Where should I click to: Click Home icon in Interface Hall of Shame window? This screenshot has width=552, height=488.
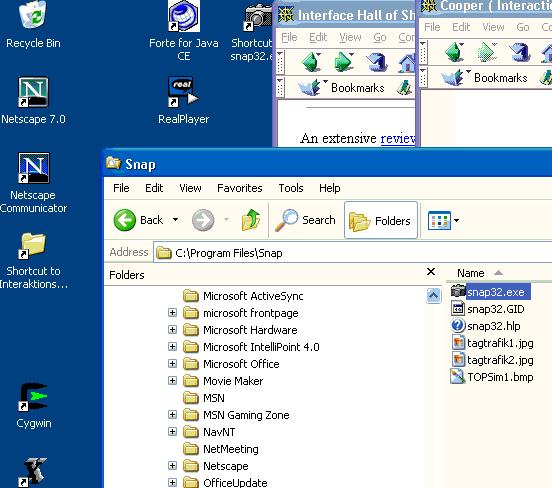(407, 63)
